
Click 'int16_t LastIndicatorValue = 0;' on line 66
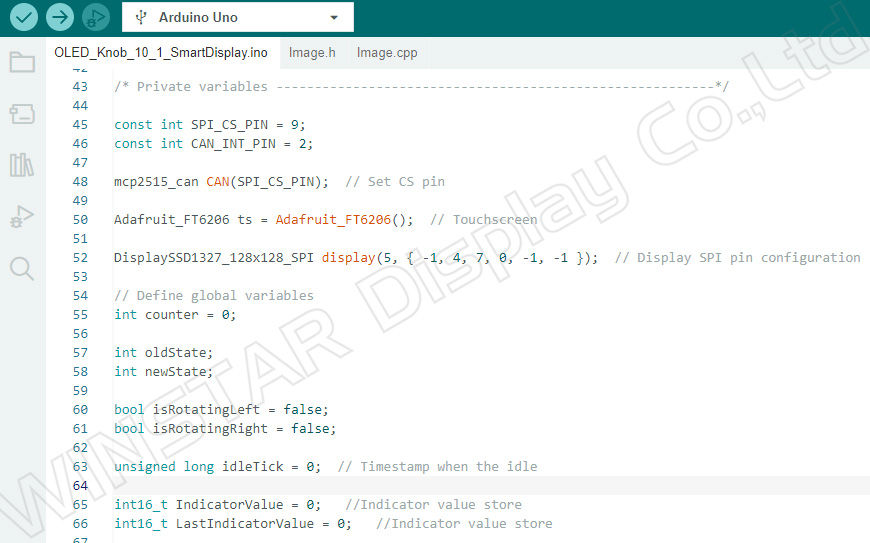[x=233, y=524]
